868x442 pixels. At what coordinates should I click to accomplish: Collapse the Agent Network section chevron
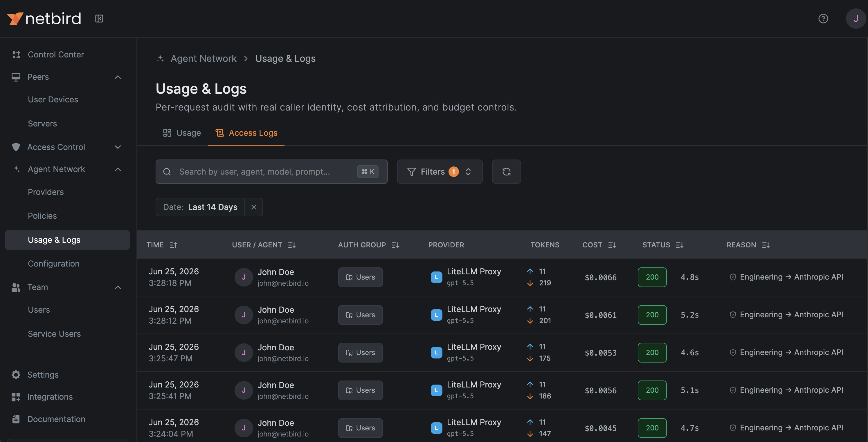pos(118,169)
